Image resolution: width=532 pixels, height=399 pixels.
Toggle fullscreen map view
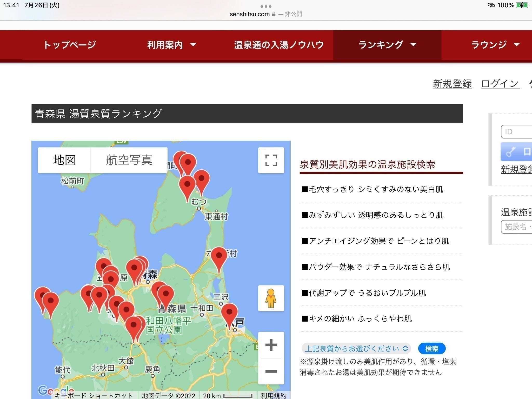point(271,160)
